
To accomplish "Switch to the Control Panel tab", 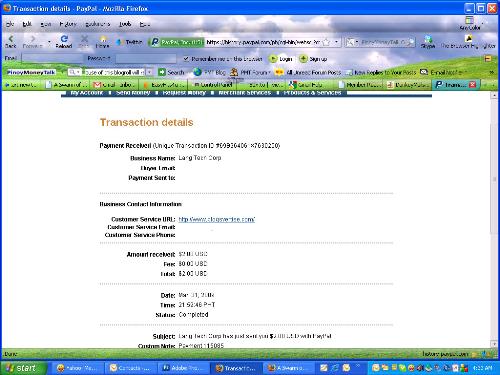I will [x=213, y=85].
